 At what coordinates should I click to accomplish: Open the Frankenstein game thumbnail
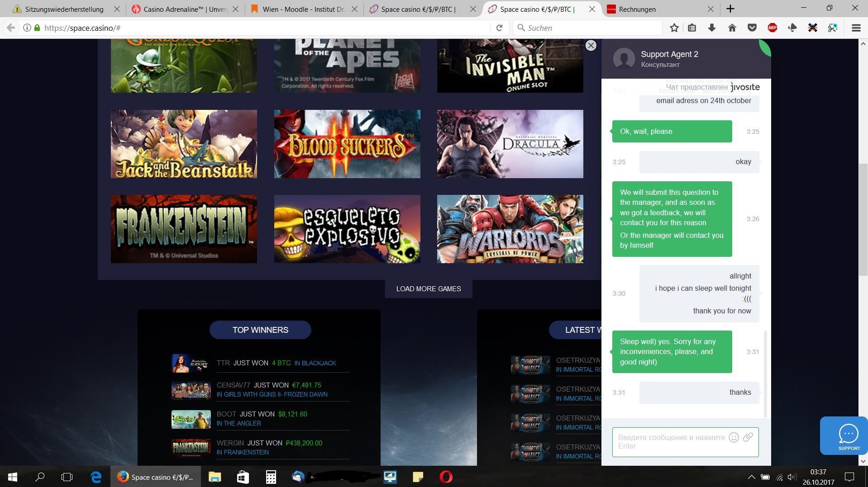click(184, 229)
